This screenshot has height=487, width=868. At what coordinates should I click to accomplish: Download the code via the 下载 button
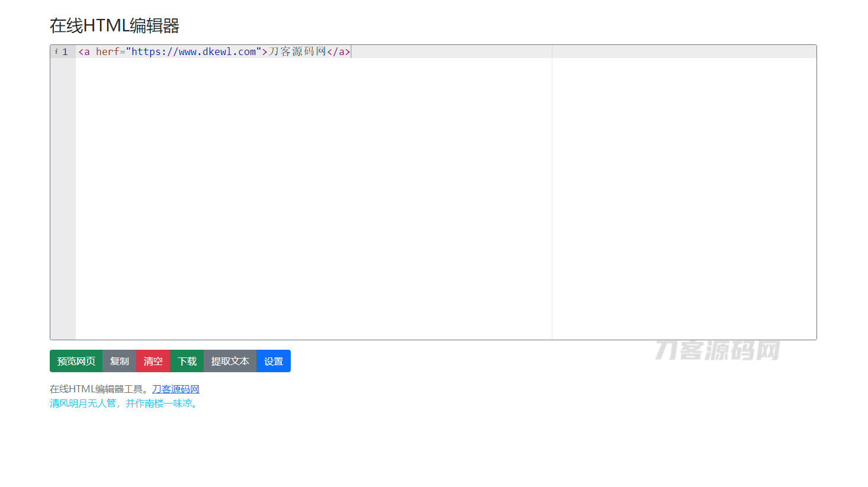pos(187,361)
